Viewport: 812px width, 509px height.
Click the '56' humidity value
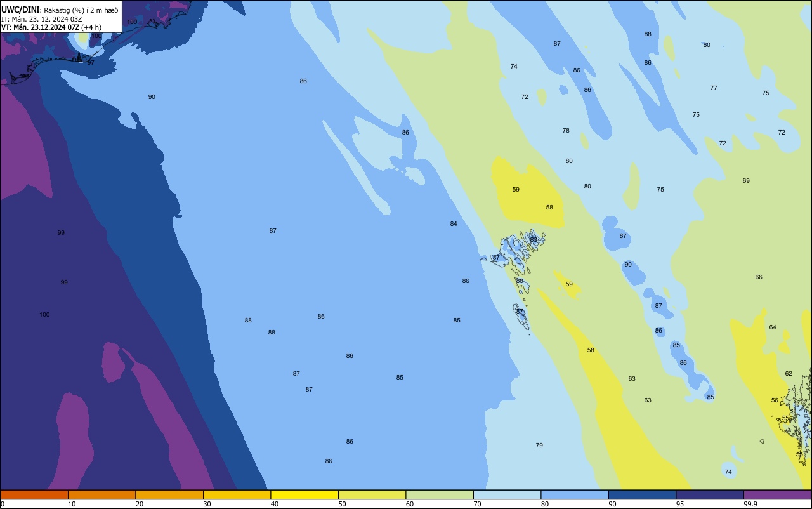tap(775, 400)
